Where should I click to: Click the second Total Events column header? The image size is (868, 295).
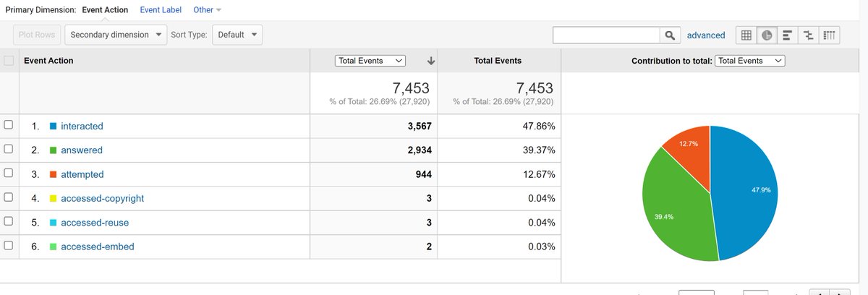pos(498,61)
